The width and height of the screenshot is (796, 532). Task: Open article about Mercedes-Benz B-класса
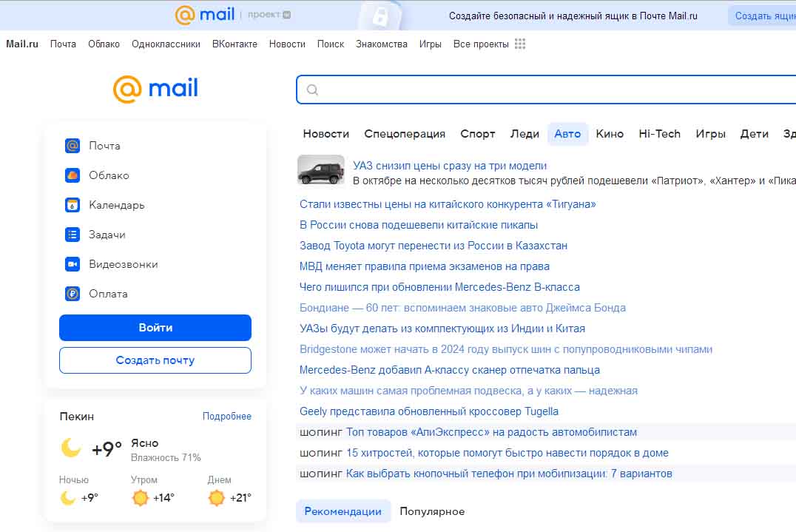[x=439, y=287]
